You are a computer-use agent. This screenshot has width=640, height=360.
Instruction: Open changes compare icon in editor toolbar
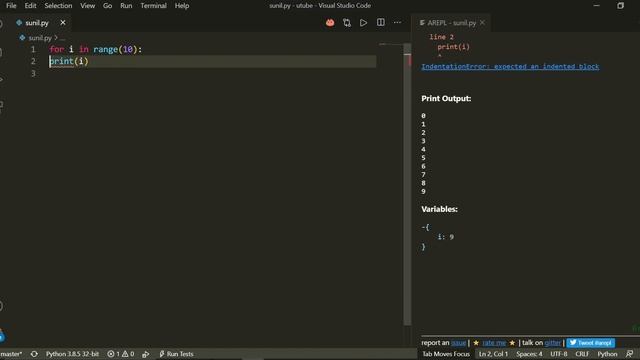[347, 23]
